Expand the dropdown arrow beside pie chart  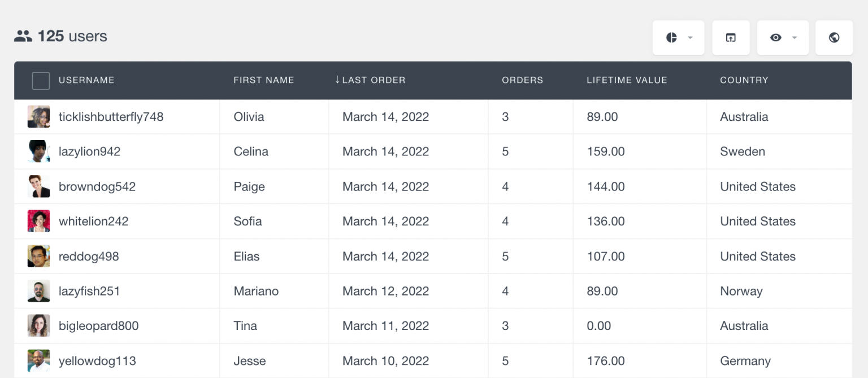[x=690, y=38]
